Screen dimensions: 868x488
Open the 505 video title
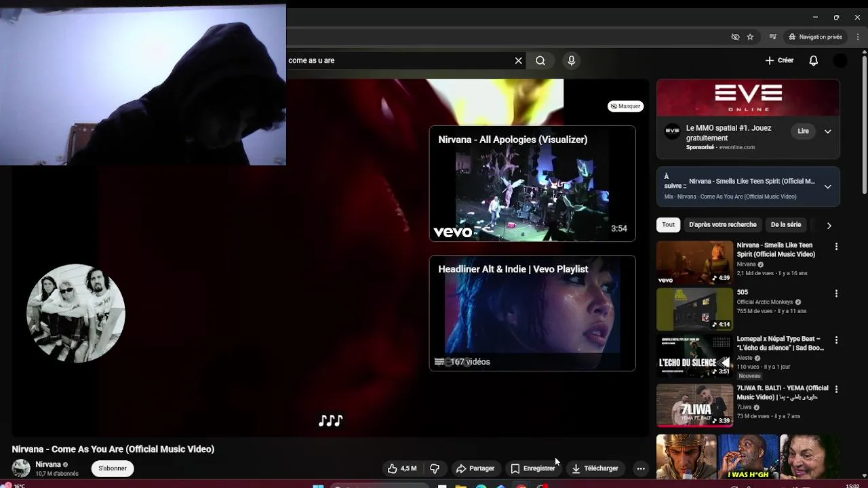(743, 292)
